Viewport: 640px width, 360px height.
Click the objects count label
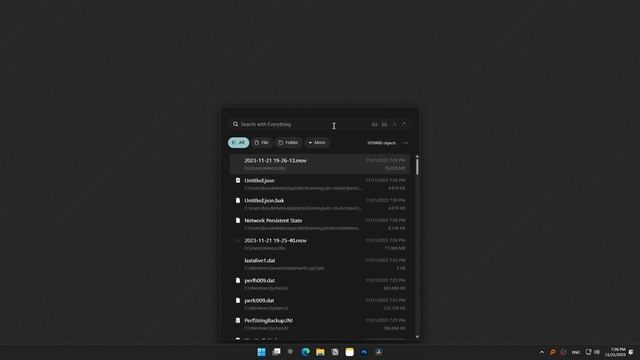381,143
